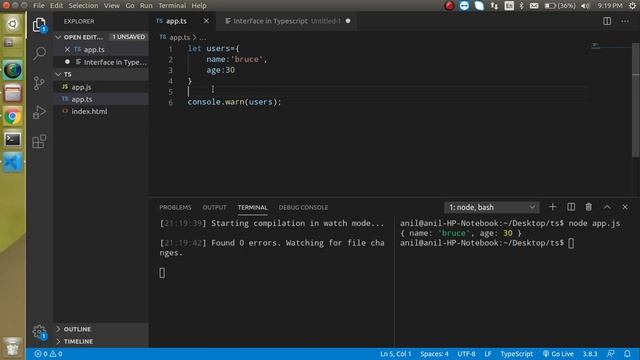Image resolution: width=640 pixels, height=360 pixels.
Task: Select 'Interface in Type...' in Open Editors
Action: click(101, 62)
